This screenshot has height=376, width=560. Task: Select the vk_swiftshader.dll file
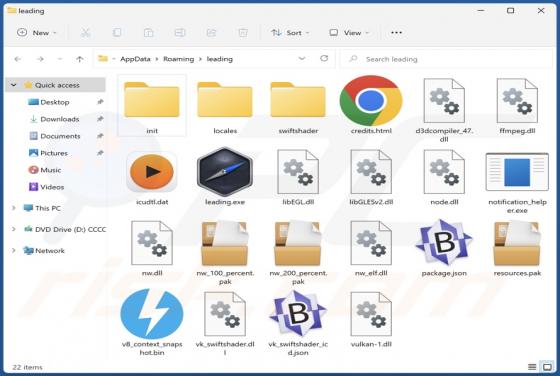coord(225,323)
